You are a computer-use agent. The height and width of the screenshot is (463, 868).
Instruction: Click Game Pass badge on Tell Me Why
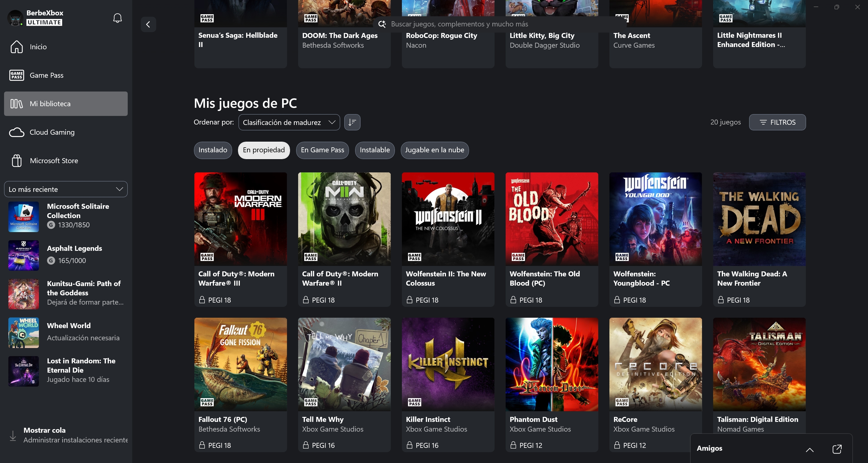point(311,402)
